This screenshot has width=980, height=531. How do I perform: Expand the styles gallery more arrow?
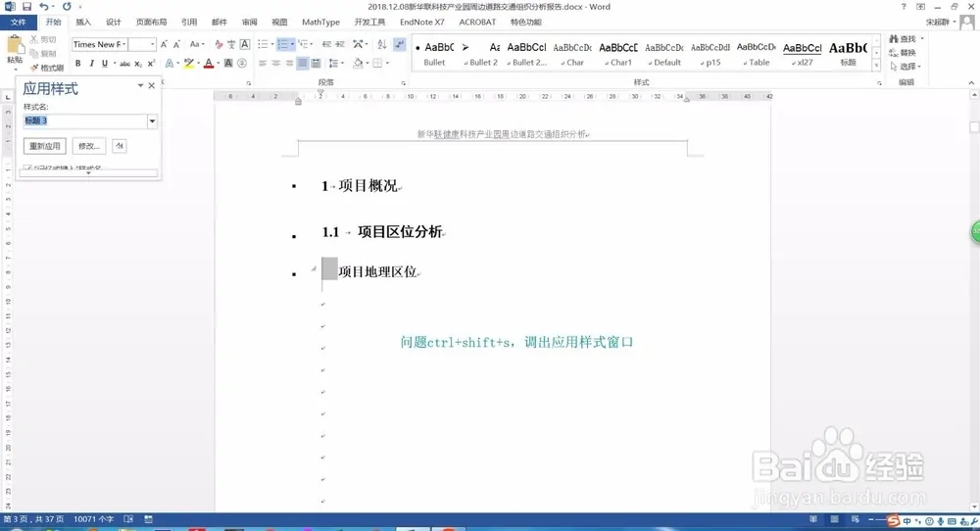876,65
